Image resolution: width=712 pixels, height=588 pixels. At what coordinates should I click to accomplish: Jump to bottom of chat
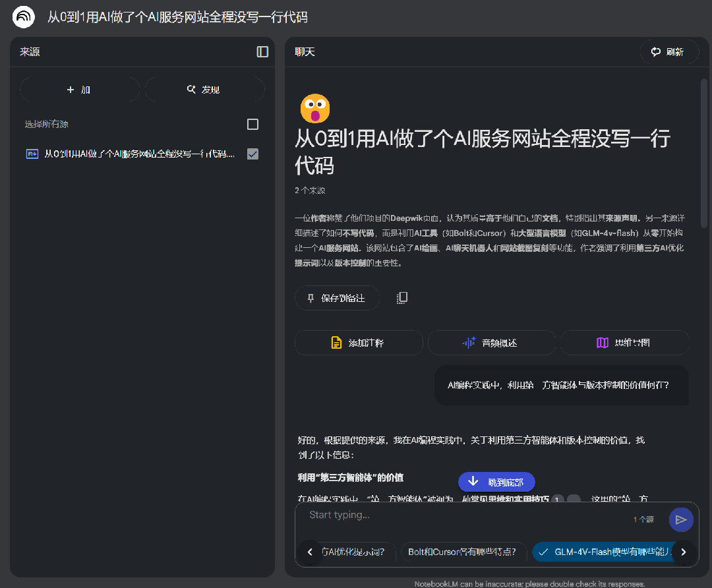tap(496, 482)
